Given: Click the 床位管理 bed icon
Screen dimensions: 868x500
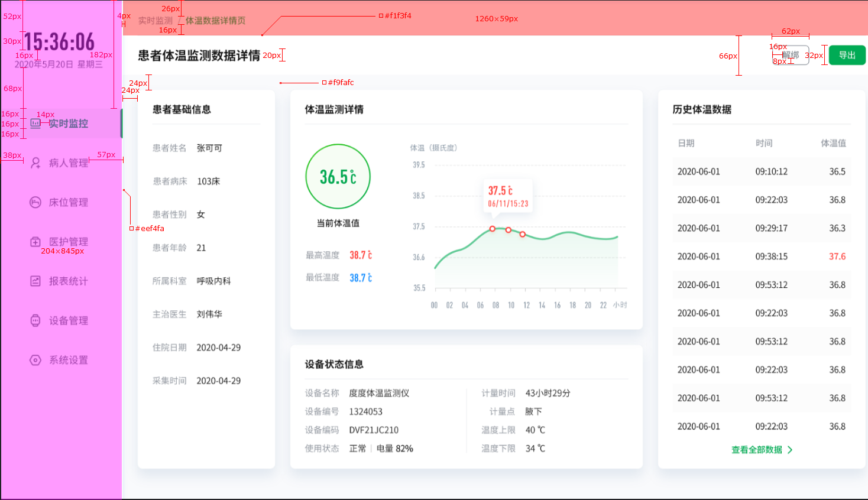Looking at the screenshot, I should click(x=35, y=202).
